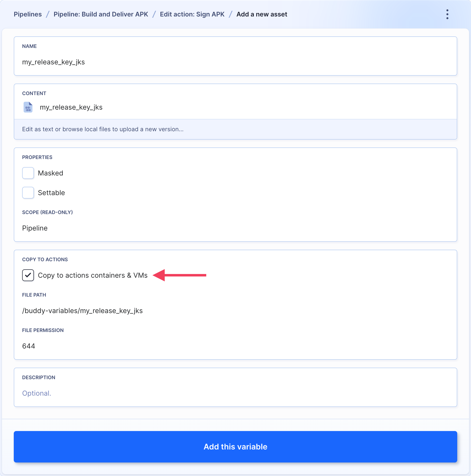Click the File permission 644 field
The height and width of the screenshot is (476, 471).
click(235, 346)
